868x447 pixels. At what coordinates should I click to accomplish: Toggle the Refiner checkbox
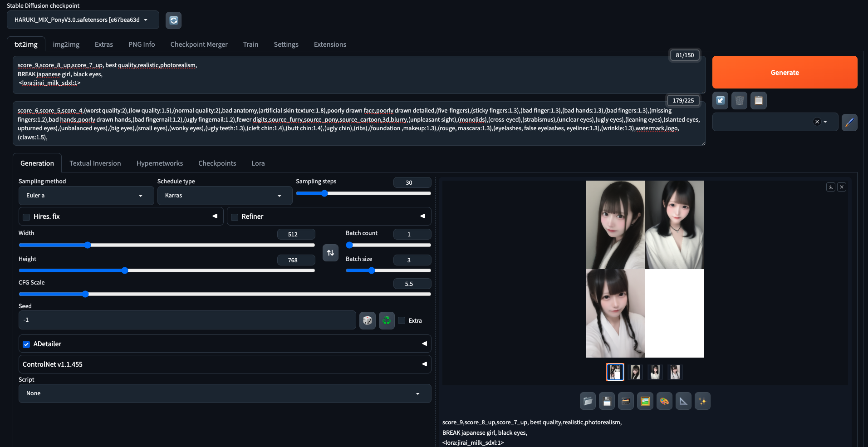tap(235, 217)
